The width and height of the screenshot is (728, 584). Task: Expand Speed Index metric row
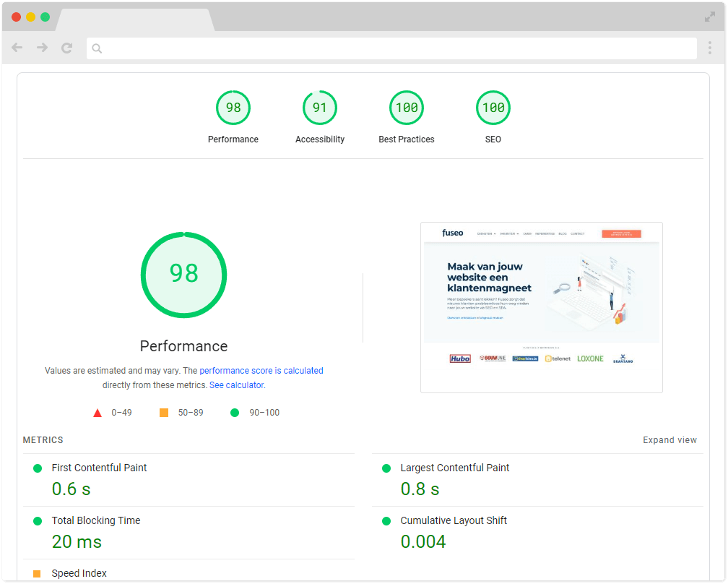(x=188, y=571)
